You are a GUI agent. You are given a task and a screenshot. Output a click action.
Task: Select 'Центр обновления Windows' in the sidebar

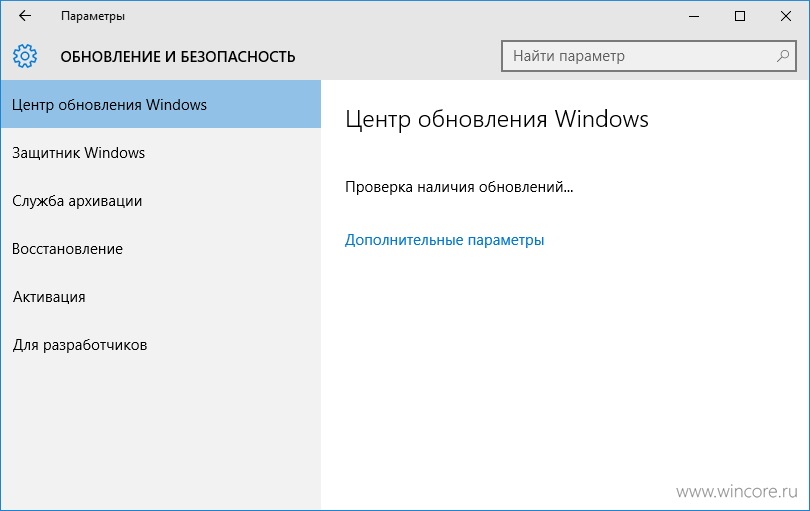[x=161, y=104]
